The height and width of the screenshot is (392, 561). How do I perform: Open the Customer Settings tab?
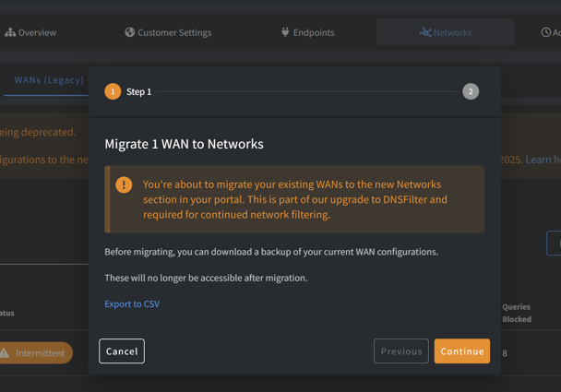click(168, 32)
